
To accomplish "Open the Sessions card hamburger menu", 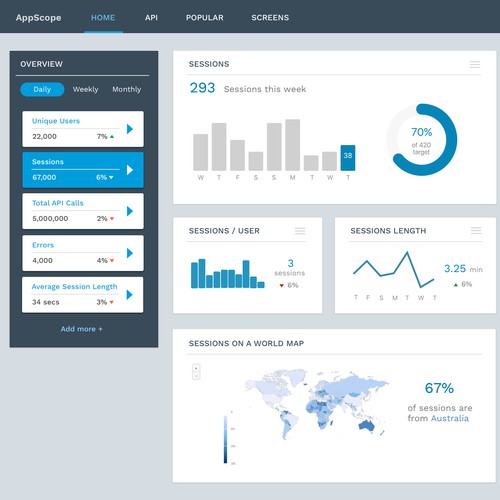I will pyautogui.click(x=475, y=64).
